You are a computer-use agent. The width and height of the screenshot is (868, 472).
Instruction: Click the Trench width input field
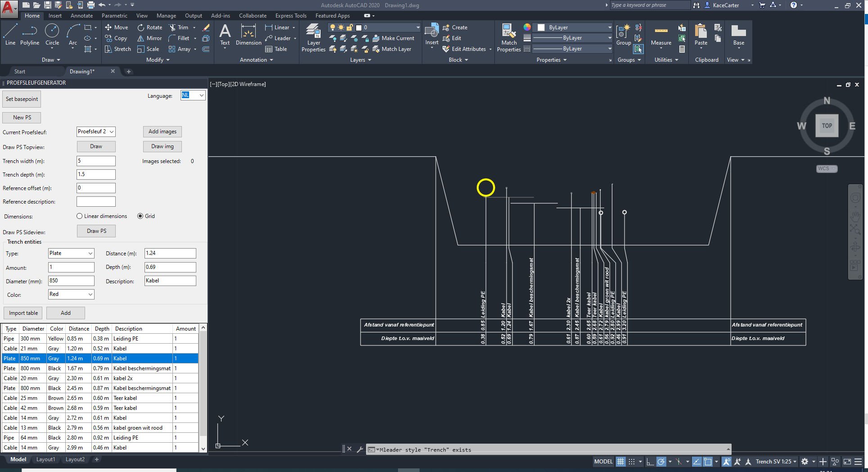click(x=96, y=161)
